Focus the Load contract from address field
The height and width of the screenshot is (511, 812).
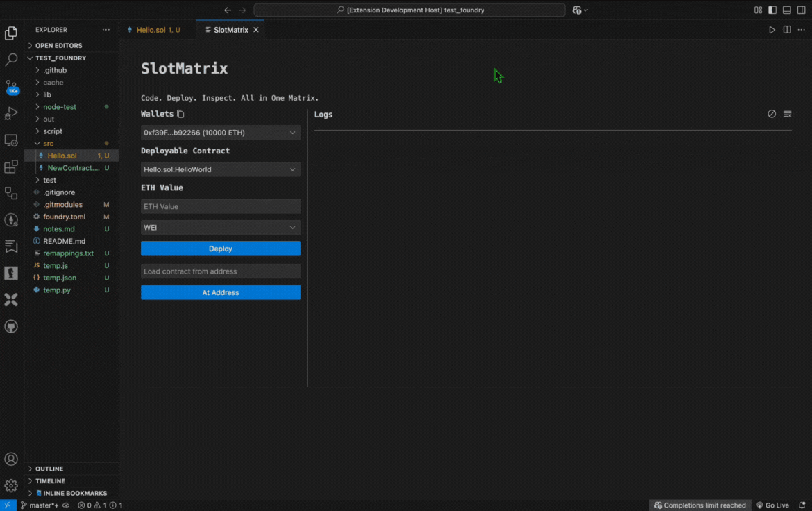(221, 271)
